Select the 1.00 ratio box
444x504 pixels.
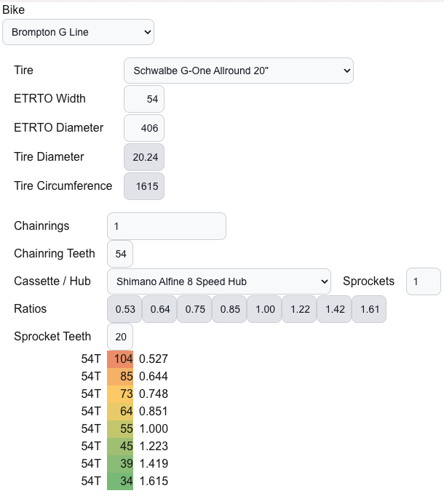click(264, 309)
